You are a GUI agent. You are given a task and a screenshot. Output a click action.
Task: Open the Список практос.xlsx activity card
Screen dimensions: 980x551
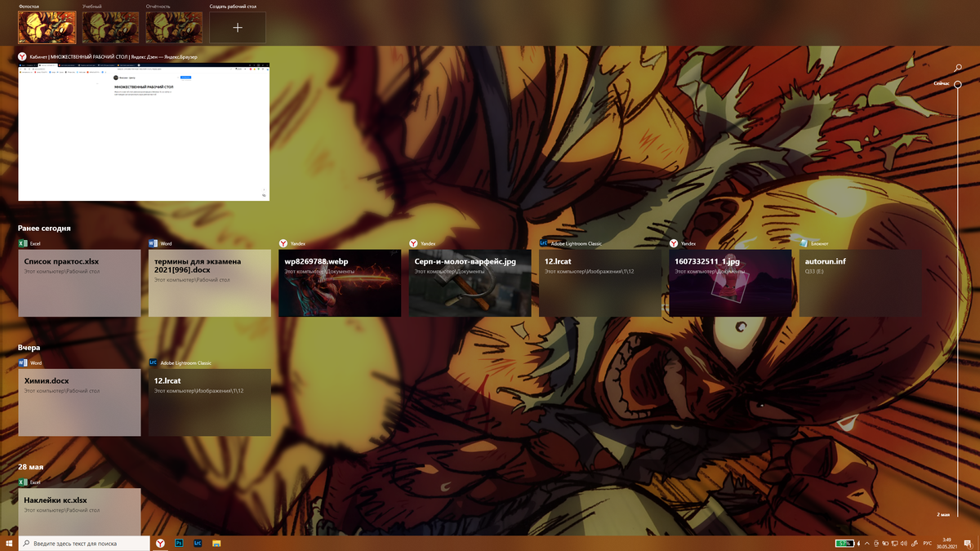tap(79, 283)
